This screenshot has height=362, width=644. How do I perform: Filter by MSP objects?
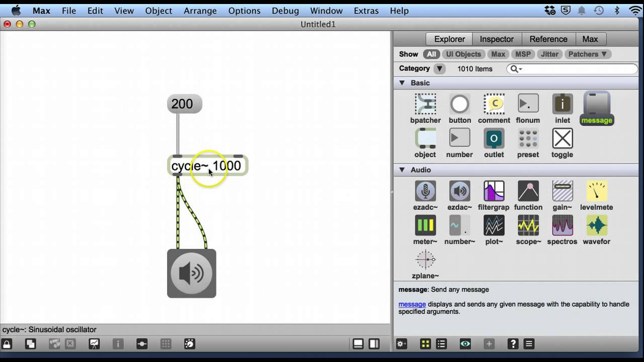point(523,54)
